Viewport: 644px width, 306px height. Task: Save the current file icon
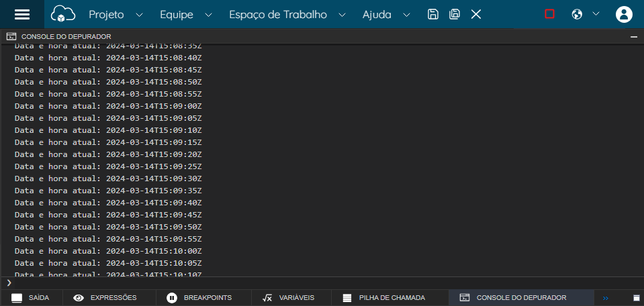pos(433,14)
